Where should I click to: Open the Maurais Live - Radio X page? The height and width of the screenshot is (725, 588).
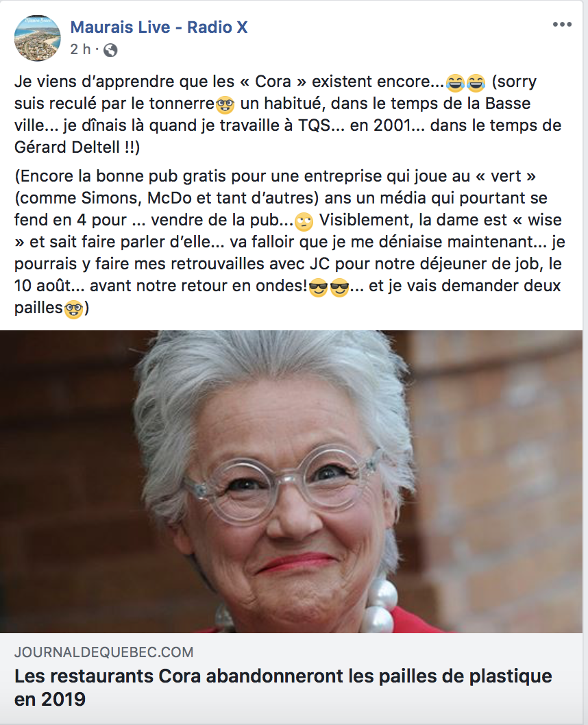pos(158,27)
